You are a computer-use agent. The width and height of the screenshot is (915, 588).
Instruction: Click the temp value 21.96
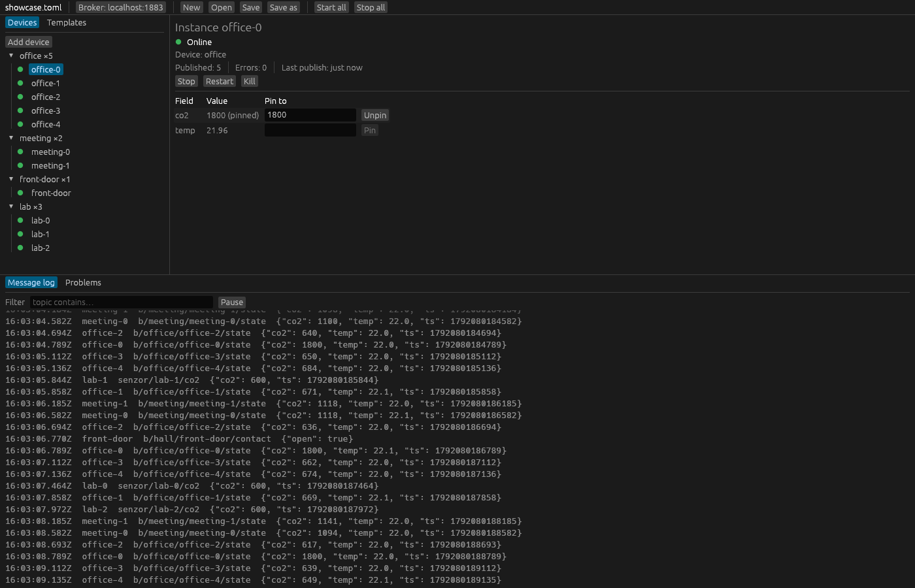[x=217, y=130]
